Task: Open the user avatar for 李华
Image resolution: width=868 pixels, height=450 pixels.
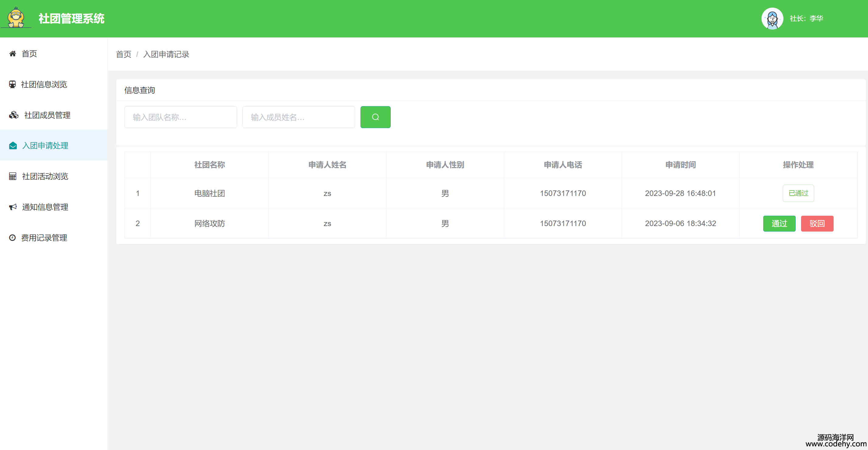Action: click(x=772, y=19)
